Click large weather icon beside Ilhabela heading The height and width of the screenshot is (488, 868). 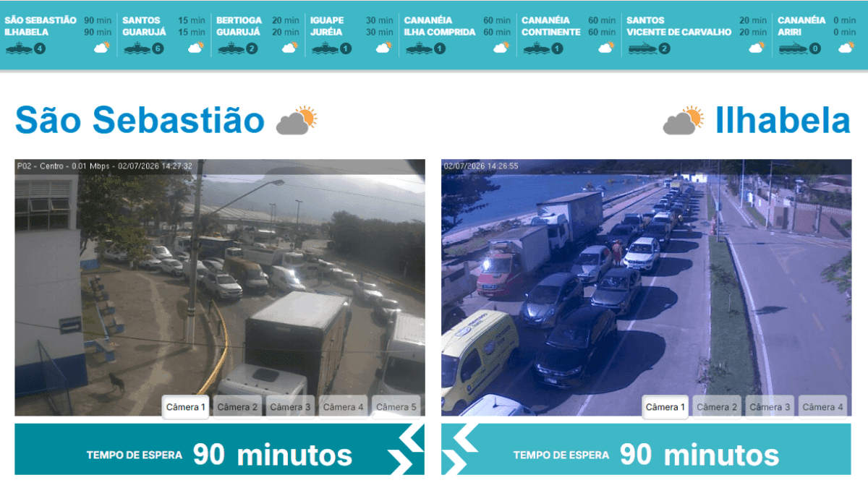tap(684, 121)
